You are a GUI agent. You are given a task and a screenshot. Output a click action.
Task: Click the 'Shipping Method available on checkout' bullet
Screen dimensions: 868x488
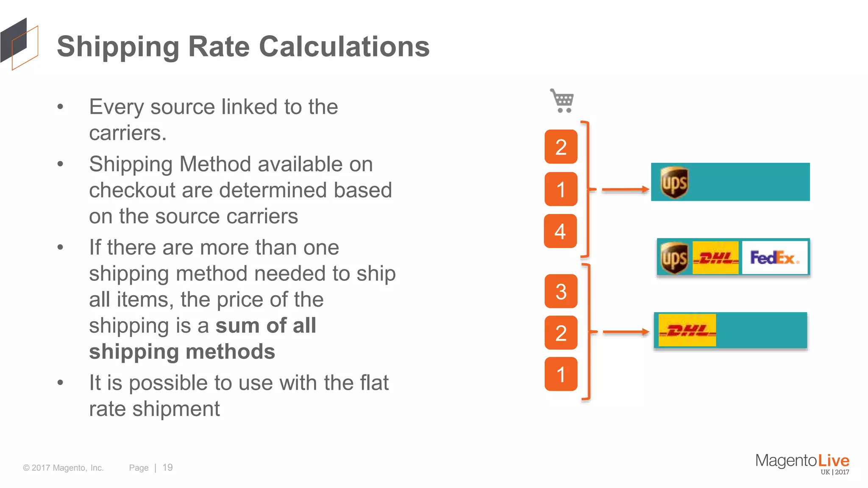coord(241,190)
